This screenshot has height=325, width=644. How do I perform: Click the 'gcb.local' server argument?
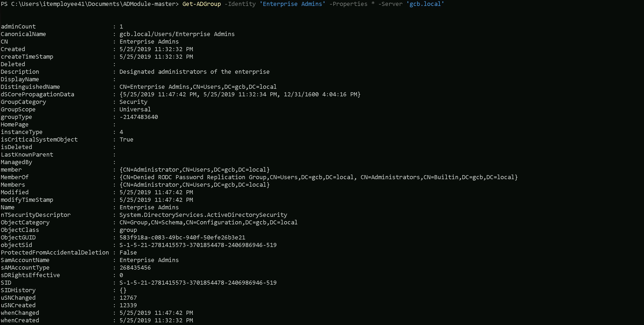[x=425, y=4]
